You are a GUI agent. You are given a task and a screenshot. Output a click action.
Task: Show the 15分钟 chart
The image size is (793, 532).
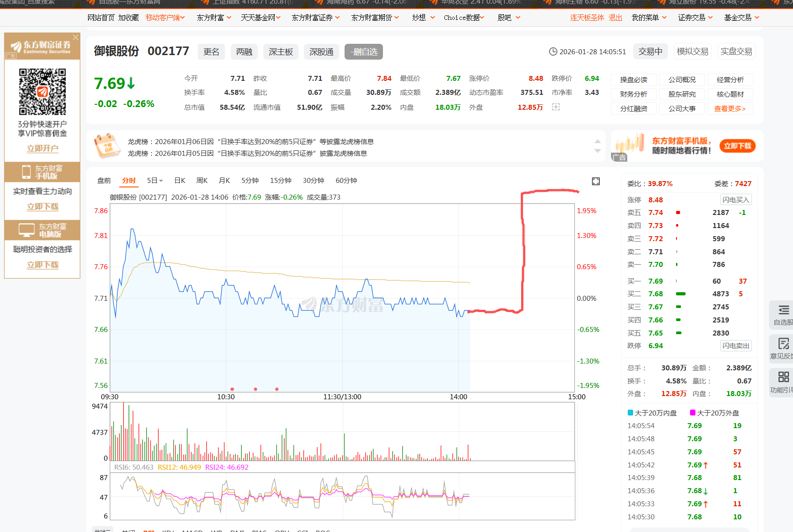[280, 181]
